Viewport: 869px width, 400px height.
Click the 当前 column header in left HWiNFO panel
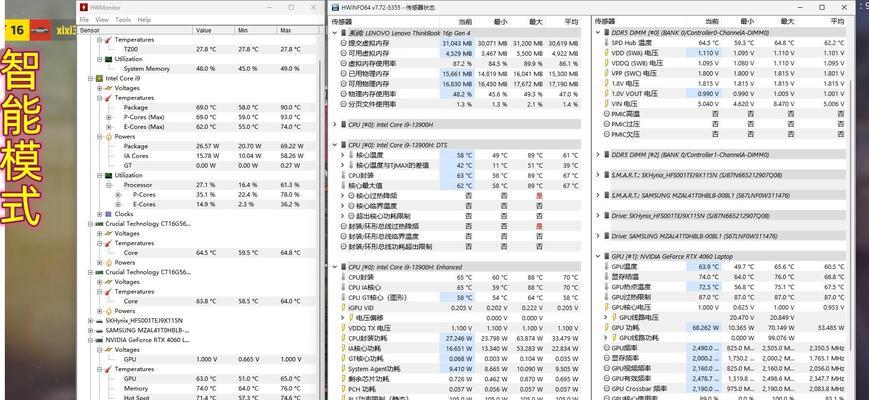[x=457, y=22]
